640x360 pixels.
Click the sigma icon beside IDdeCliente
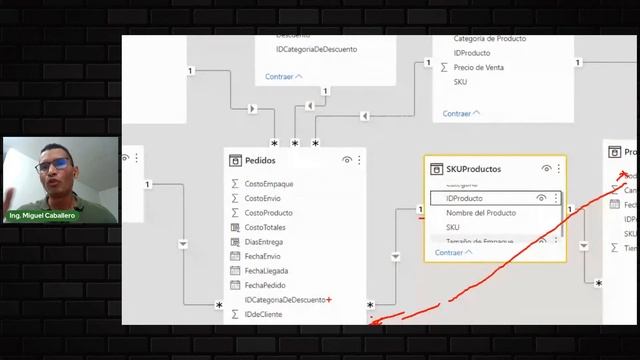point(235,314)
